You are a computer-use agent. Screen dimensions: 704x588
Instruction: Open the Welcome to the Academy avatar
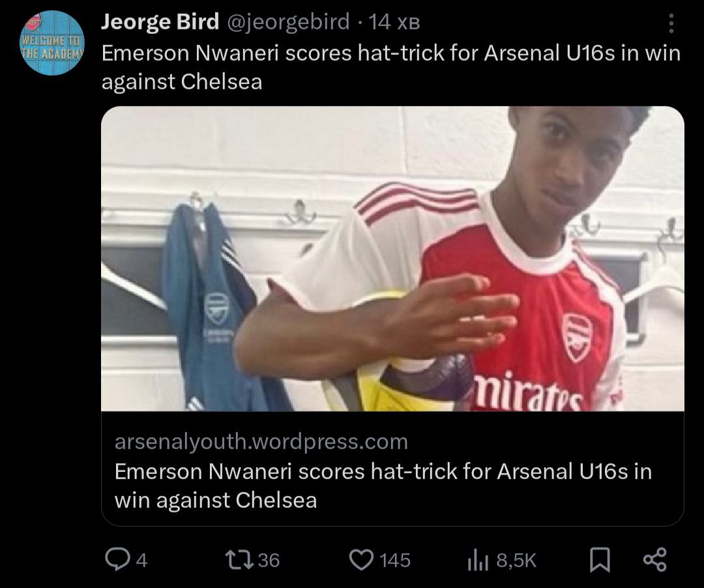52,43
